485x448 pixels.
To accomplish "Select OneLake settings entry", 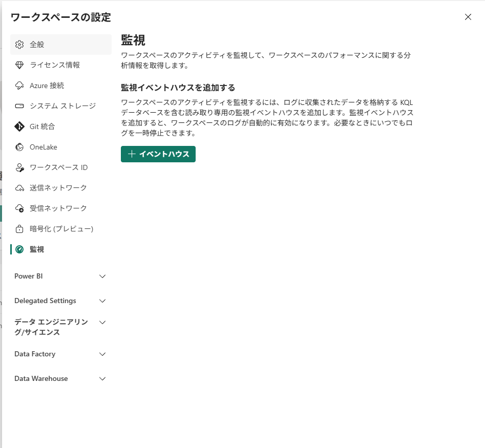I will tap(61, 147).
